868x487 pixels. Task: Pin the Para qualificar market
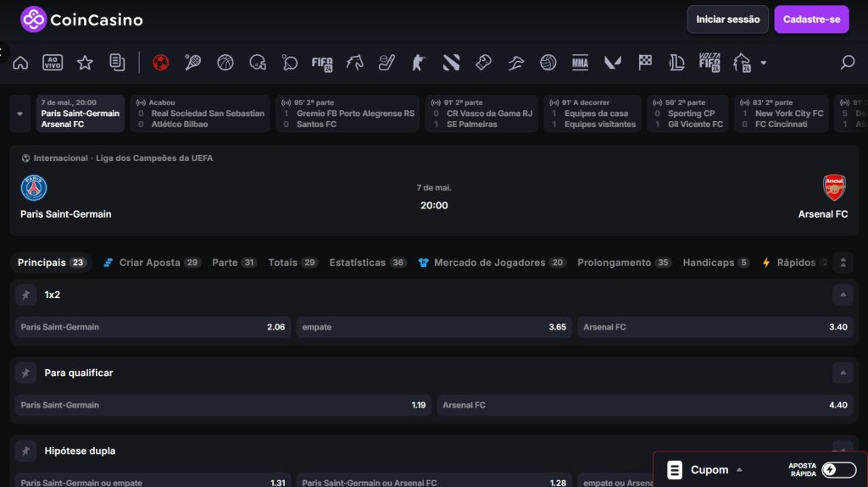(25, 373)
